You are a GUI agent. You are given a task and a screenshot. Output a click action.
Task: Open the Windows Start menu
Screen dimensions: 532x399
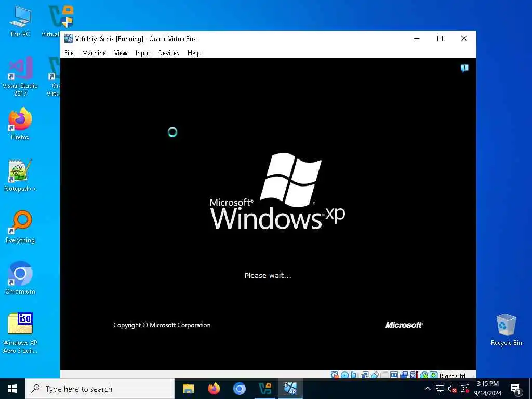12,389
